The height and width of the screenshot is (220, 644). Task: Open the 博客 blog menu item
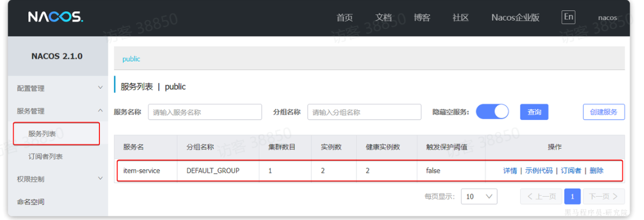[422, 18]
